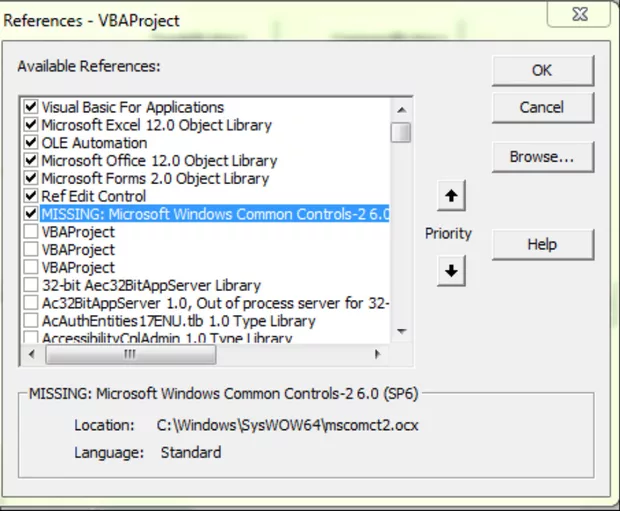Select Microsoft Forms 2.0 Object Library entry
The height and width of the screenshot is (511, 620).
coord(154,178)
